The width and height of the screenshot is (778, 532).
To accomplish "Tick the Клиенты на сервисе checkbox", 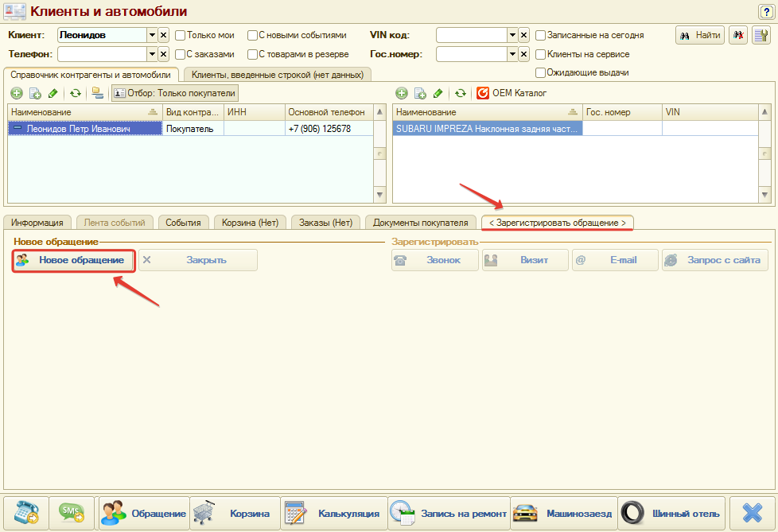I will pos(540,54).
